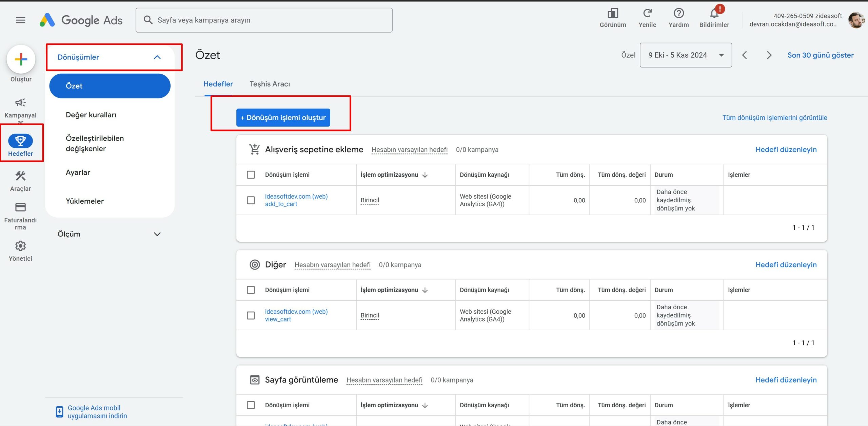868x426 pixels.
Task: Click the account profile avatar
Action: pyautogui.click(x=856, y=20)
